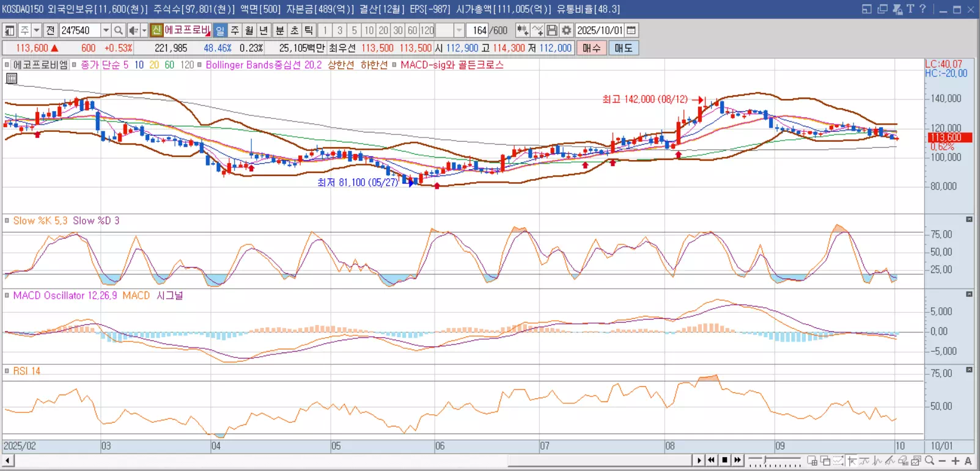
Task: Open the stock search magnifier
Action: (119, 30)
